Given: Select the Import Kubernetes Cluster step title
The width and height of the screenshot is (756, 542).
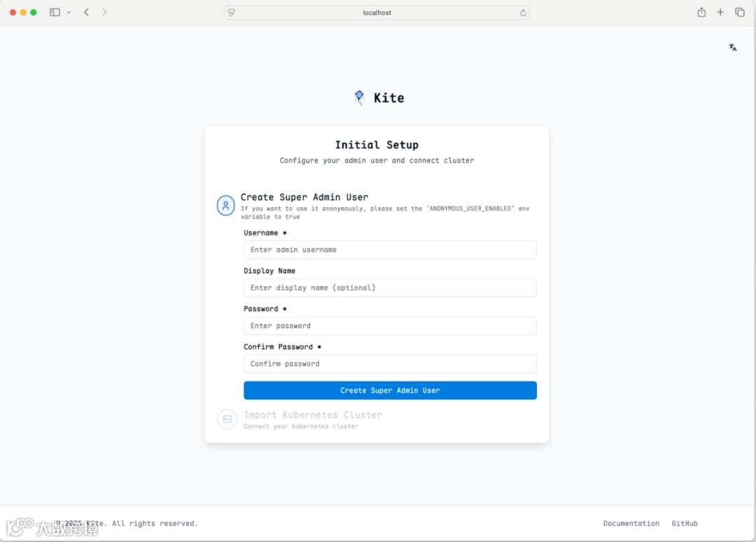Looking at the screenshot, I should tap(313, 415).
